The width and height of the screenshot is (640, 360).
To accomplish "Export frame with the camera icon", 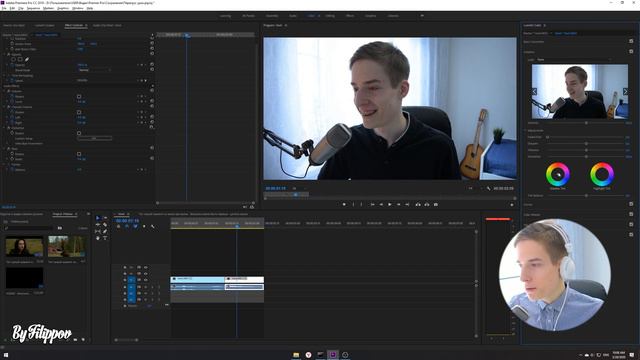I will coord(436,204).
